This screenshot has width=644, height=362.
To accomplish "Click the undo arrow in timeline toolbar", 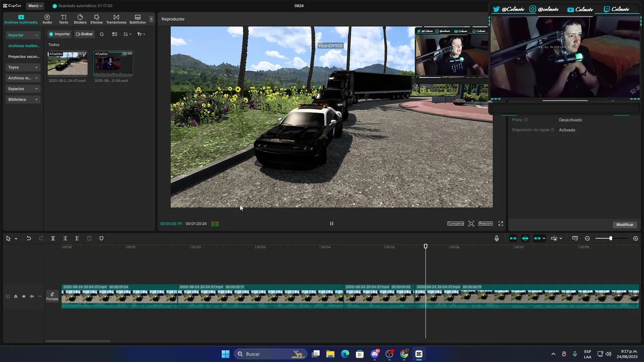I will (29, 238).
